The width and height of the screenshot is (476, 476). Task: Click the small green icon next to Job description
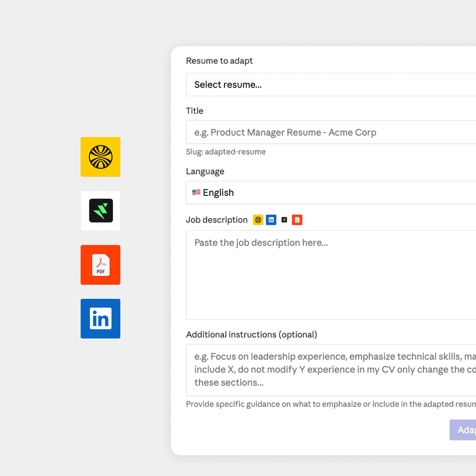pyautogui.click(x=284, y=219)
